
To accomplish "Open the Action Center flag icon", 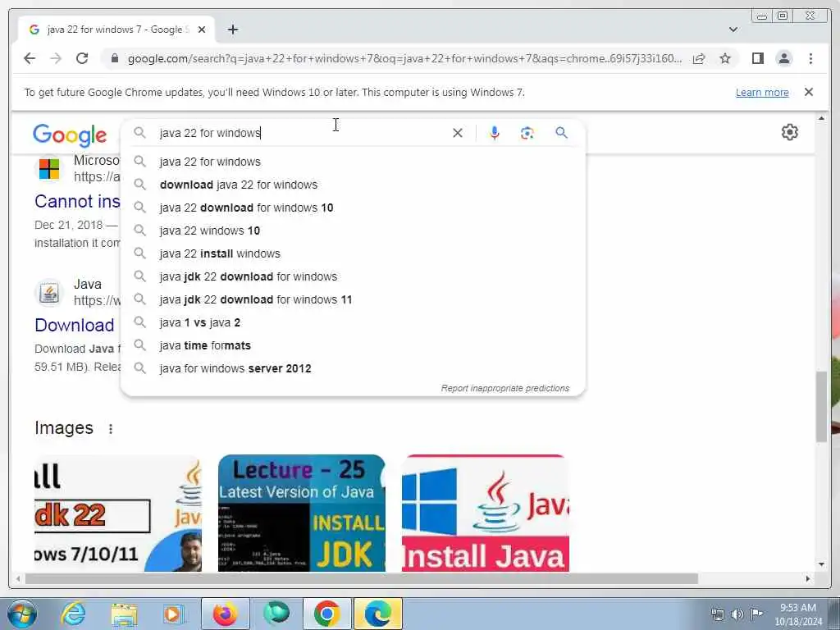I will pyautogui.click(x=756, y=614).
